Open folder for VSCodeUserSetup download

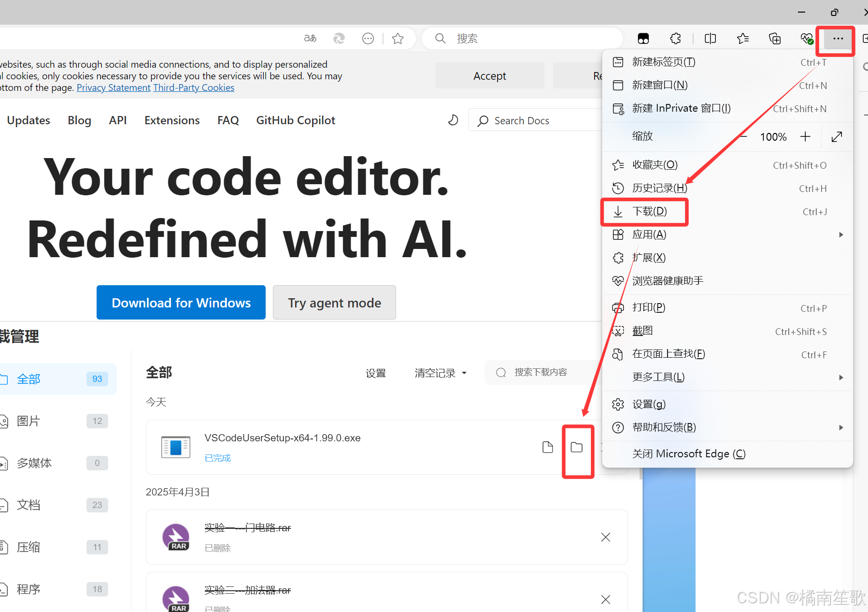click(577, 447)
